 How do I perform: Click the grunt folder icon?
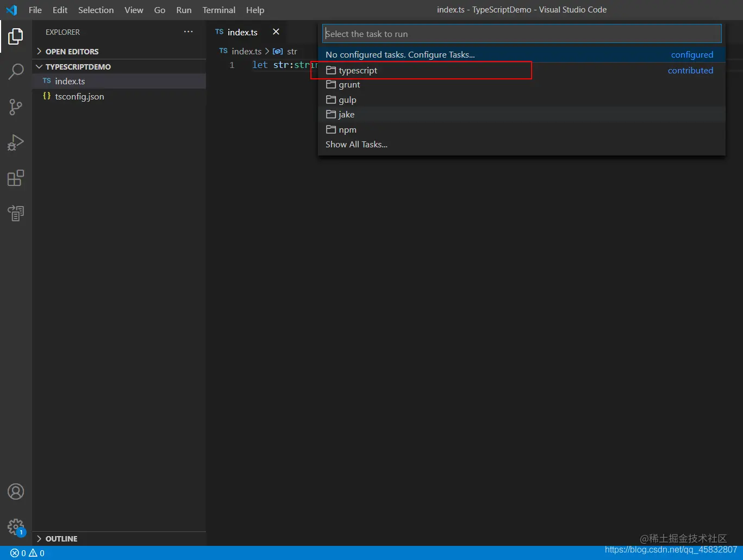tap(330, 85)
